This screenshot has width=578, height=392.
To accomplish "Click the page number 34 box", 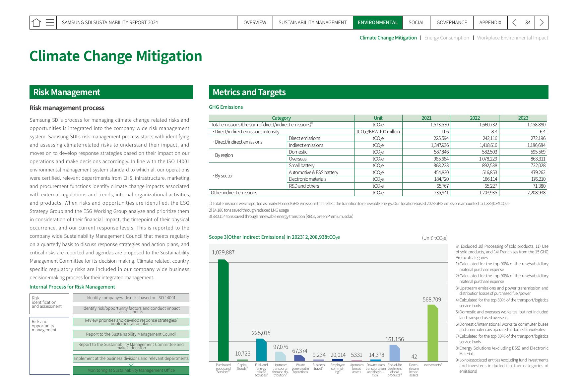I will pos(528,23).
